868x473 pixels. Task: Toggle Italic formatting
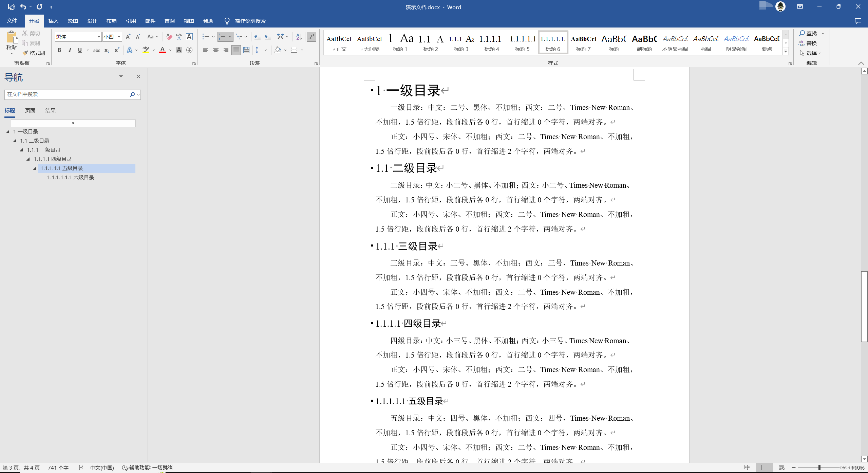[x=70, y=50]
